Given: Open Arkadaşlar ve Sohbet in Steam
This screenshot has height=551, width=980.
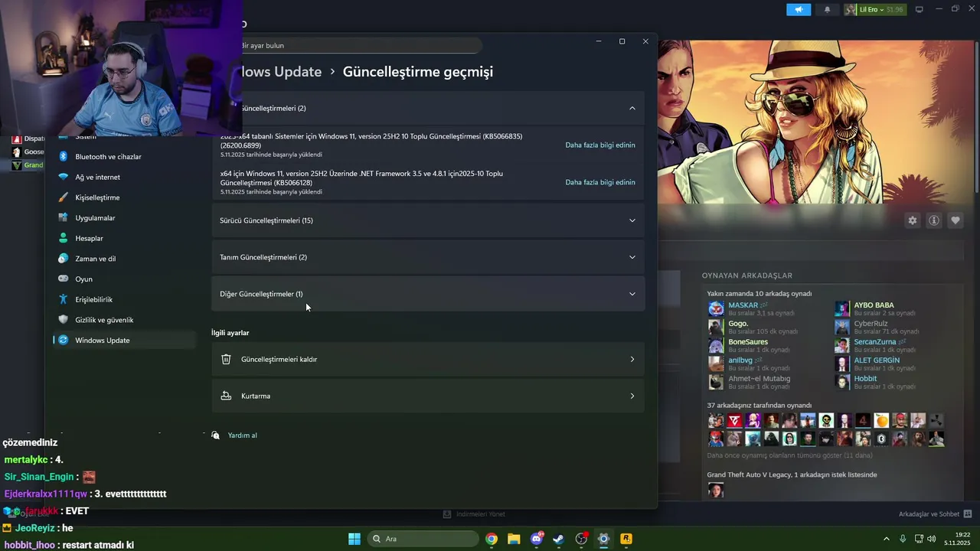Looking at the screenshot, I should coord(935,514).
